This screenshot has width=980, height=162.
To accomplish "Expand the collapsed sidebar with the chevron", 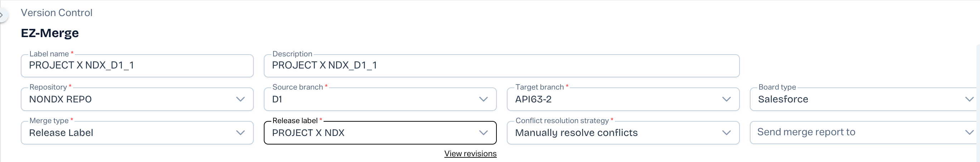I will pyautogui.click(x=2, y=16).
